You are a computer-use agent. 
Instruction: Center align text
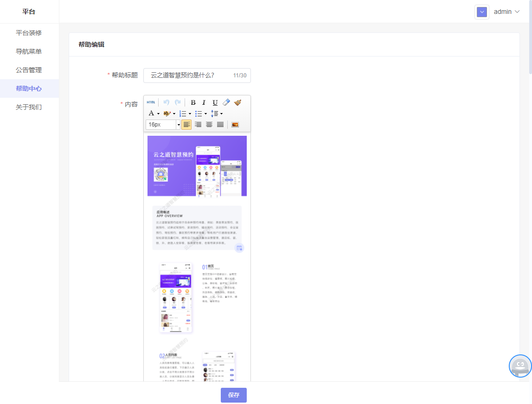(209, 125)
